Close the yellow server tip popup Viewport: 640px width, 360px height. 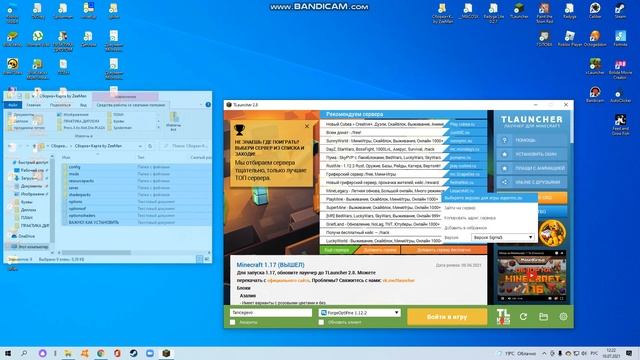coord(307,127)
